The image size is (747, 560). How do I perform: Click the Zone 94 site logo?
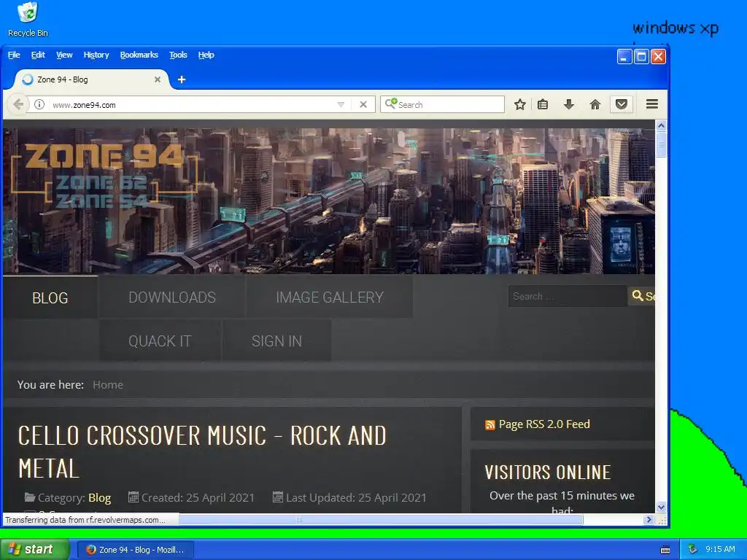click(104, 175)
